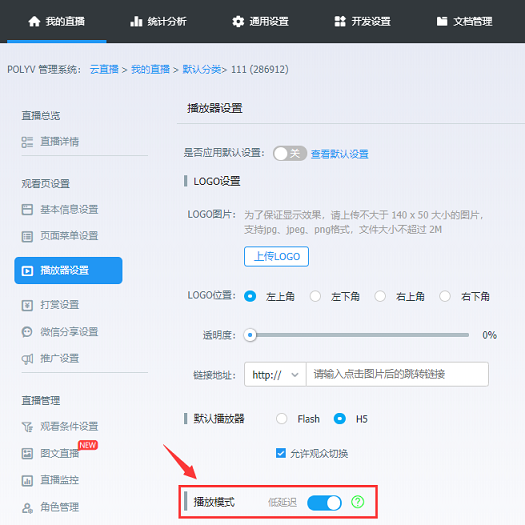Click the 透明度 slider handle
Viewport: 525px width, 525px height.
click(x=250, y=335)
